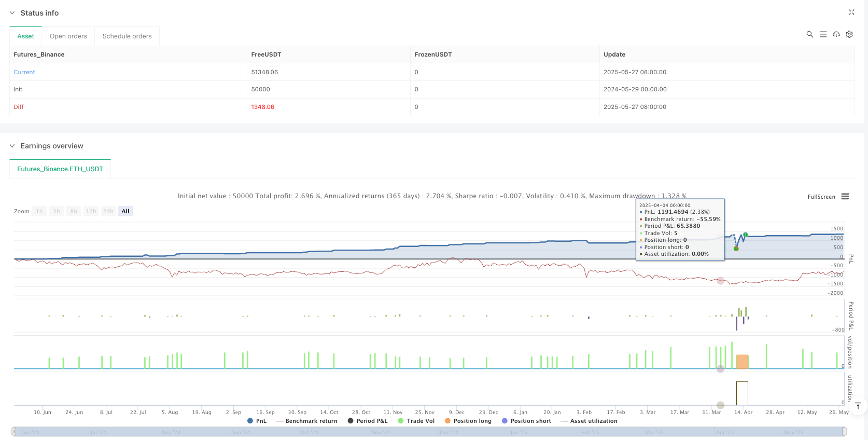Click the expand arrows icon in Status info header
The width and height of the screenshot is (868, 440).
point(851,12)
